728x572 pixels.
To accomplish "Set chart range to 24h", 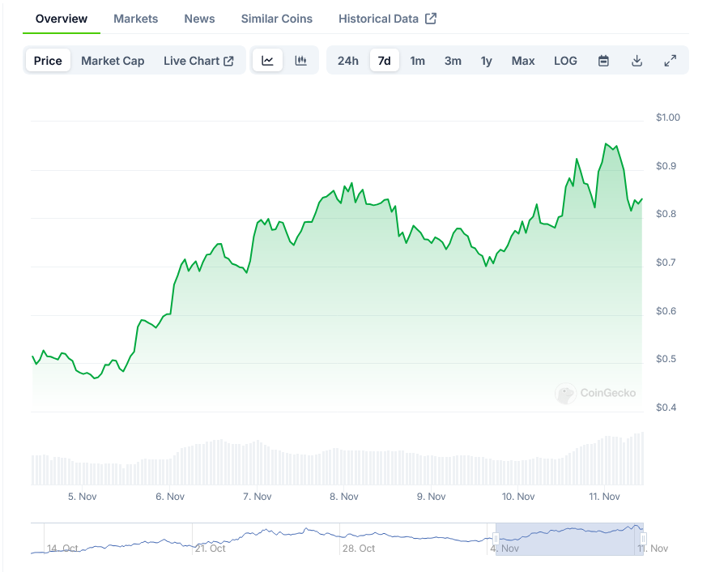I will (x=348, y=61).
